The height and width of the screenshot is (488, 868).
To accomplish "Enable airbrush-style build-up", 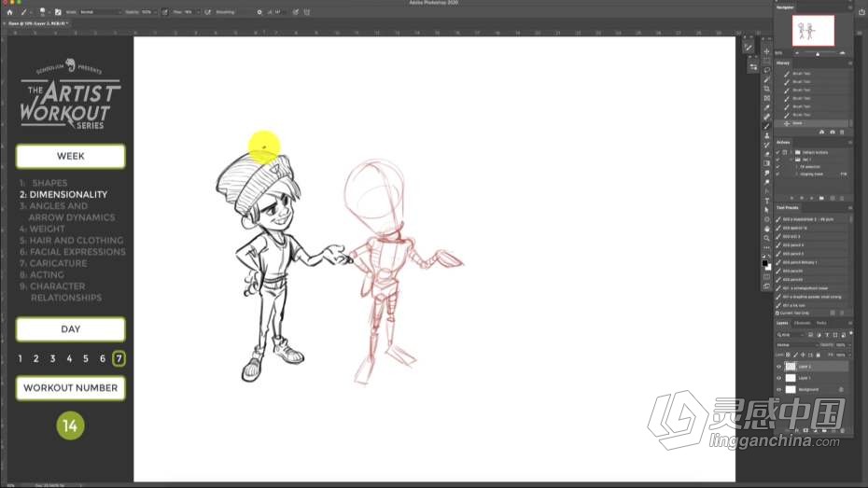I will 207,11.
